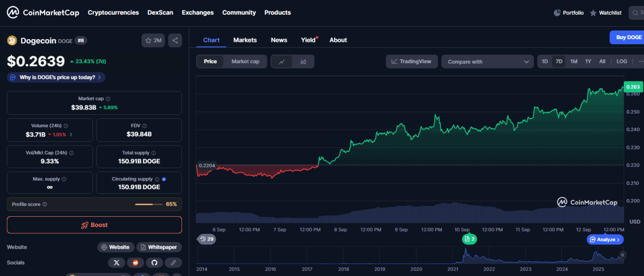This screenshot has width=644, height=276.
Task: Click the Circulating supply info icon
Action: (157, 179)
